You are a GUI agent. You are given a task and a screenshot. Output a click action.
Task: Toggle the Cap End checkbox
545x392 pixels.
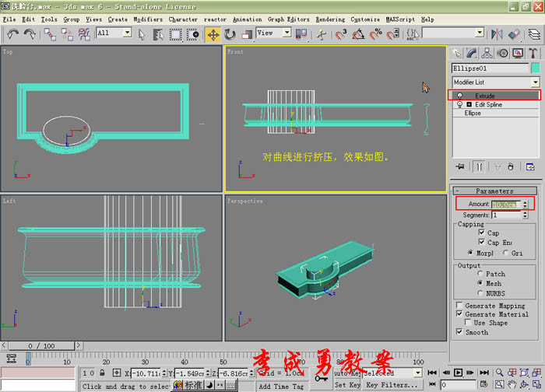pyautogui.click(x=481, y=242)
